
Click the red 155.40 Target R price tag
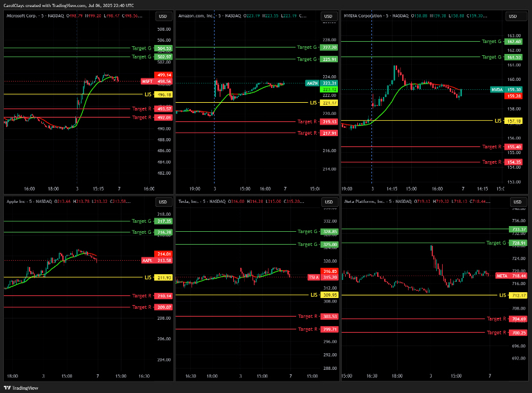513,147
